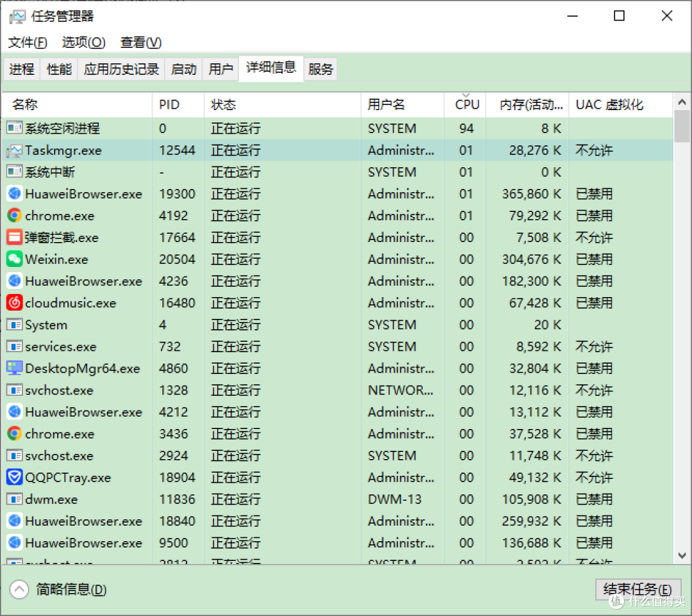Close the Task Manager window
The height and width of the screenshot is (616, 692).
coord(667,16)
